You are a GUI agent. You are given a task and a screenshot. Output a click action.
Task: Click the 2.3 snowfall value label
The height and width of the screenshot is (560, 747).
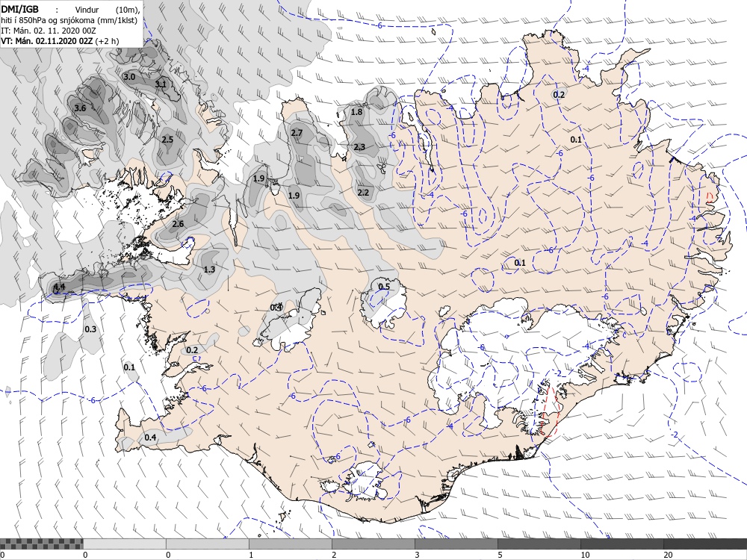tap(360, 147)
